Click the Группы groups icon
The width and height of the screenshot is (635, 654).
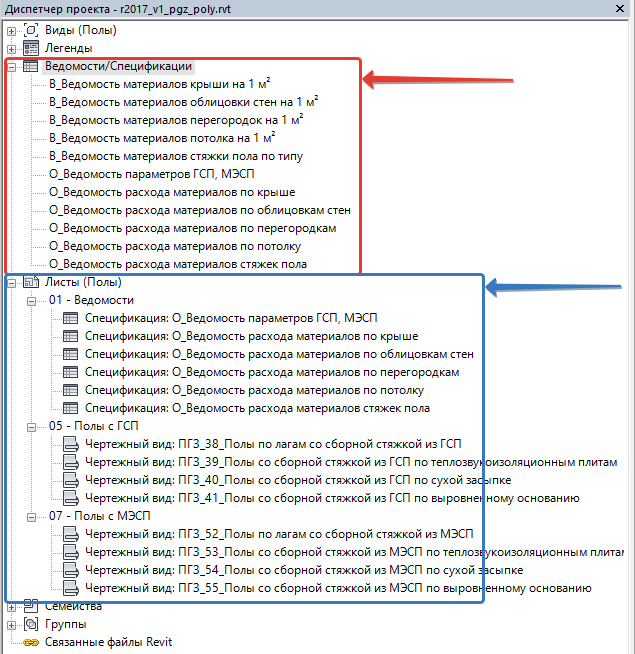point(30,624)
